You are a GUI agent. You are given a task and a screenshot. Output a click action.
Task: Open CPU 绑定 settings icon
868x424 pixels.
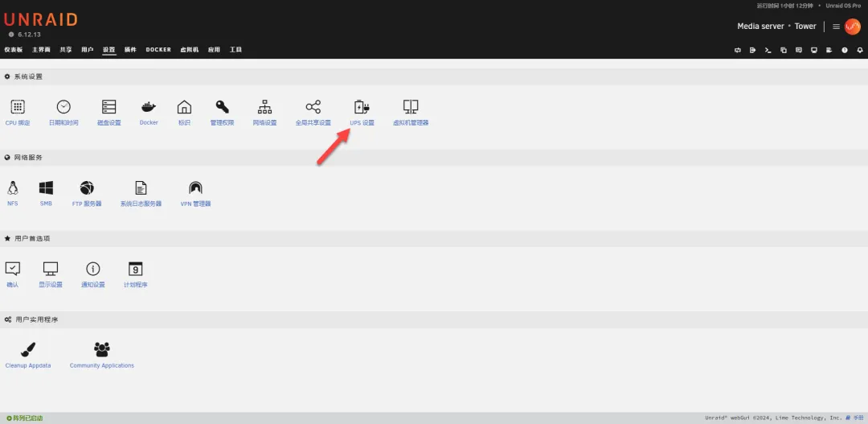tap(17, 107)
